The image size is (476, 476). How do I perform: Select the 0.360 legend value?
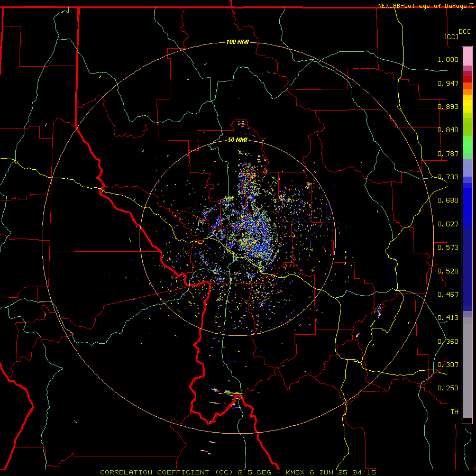tap(448, 342)
